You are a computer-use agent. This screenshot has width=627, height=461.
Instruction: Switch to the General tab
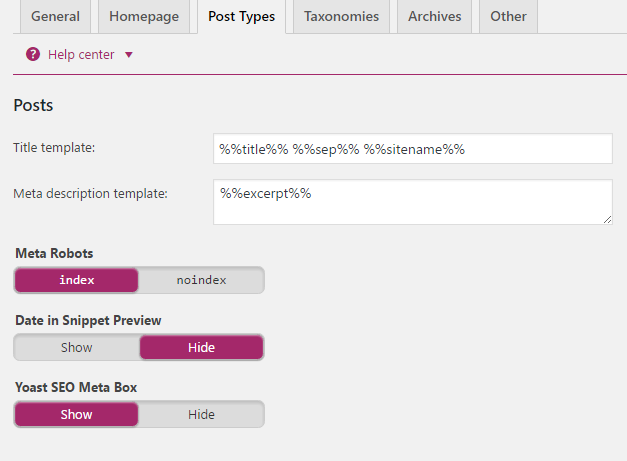point(55,17)
